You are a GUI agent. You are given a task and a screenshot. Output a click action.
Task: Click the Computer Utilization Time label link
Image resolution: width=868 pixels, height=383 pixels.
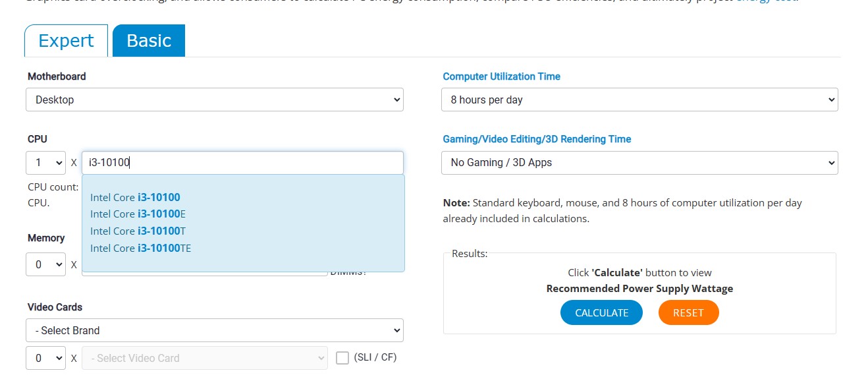coord(501,76)
